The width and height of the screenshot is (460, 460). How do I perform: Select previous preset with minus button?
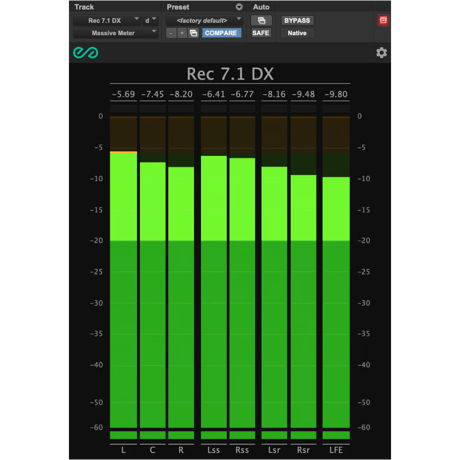(171, 33)
